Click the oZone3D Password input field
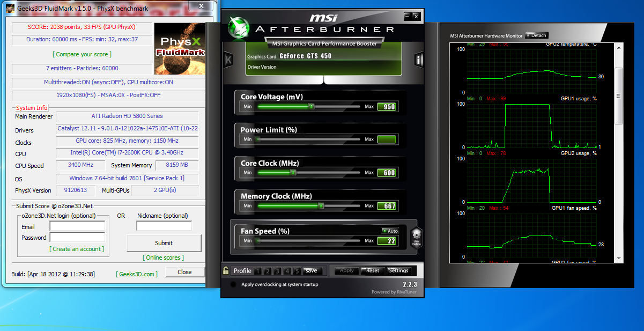The width and height of the screenshot is (644, 331). [77, 237]
